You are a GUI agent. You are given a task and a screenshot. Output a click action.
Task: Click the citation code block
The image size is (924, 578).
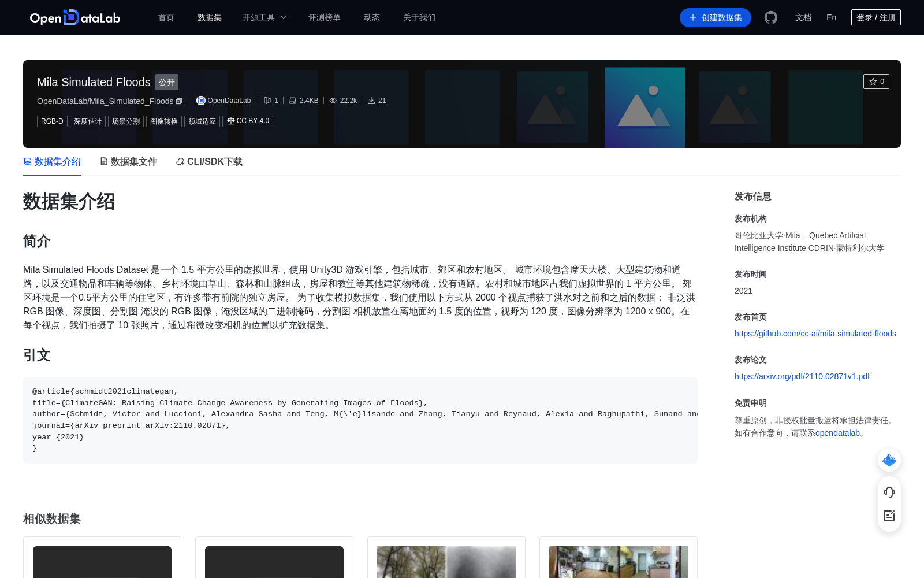coord(360,420)
